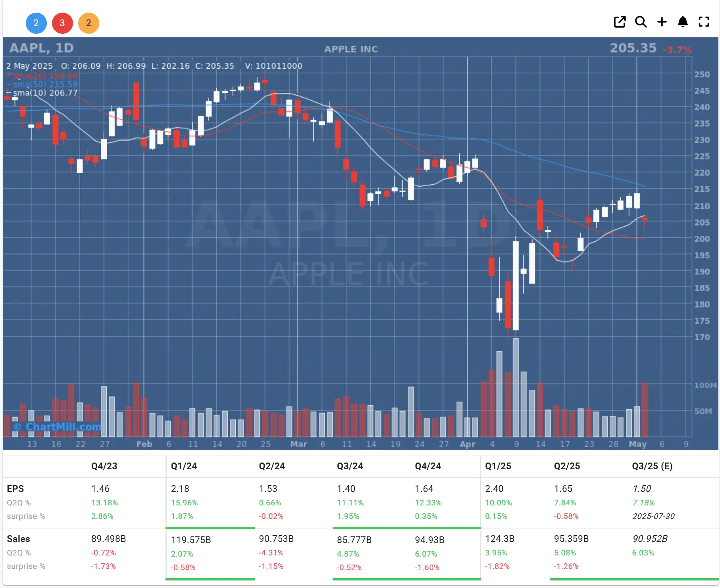Click Sales value 95.359B
720x588 pixels.
point(571,539)
